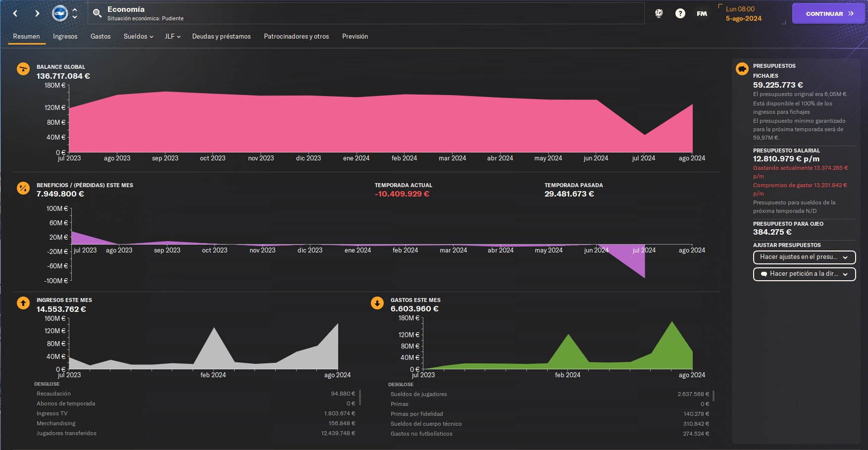Expand the JLF dropdown tab
868x450 pixels.
tap(172, 37)
